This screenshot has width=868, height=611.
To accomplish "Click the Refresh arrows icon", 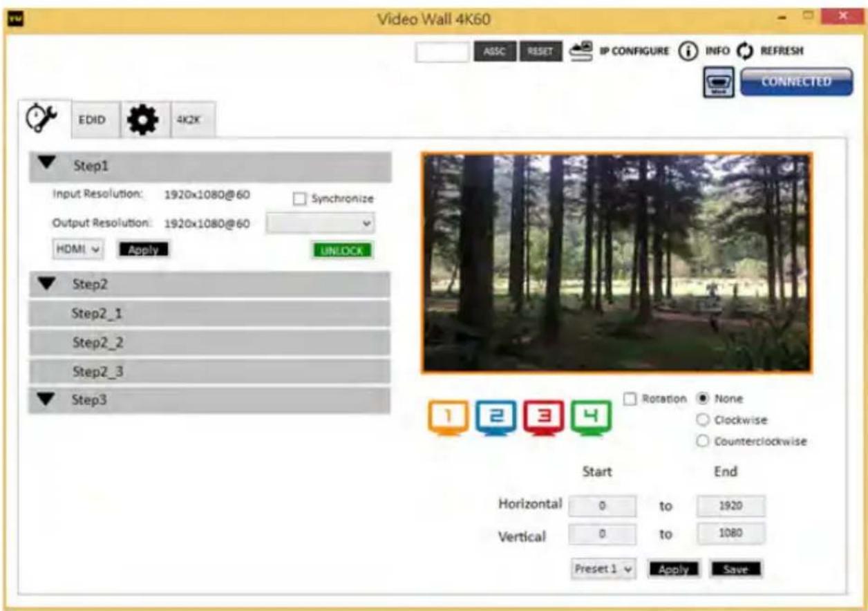I will click(x=744, y=51).
